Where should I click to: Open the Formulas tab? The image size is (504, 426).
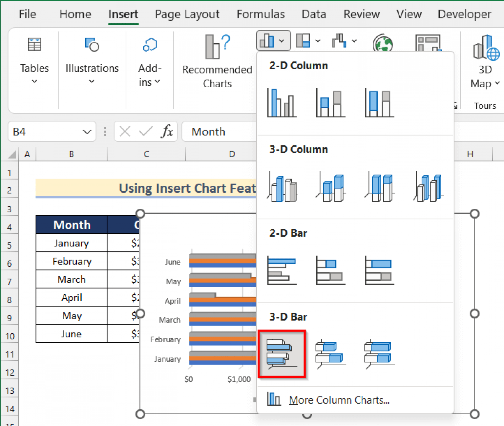[x=261, y=14]
